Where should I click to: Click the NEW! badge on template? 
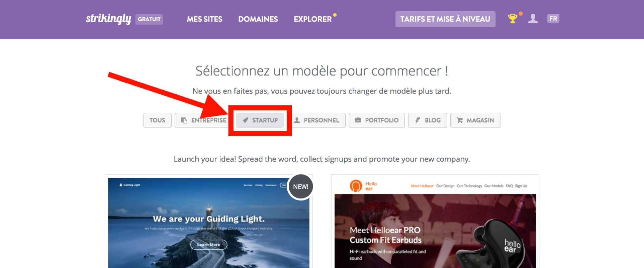(300, 187)
